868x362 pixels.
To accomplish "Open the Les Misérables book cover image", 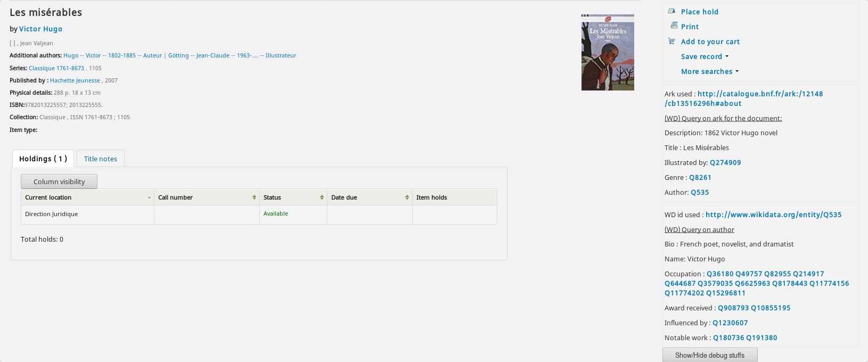I will coord(608,52).
